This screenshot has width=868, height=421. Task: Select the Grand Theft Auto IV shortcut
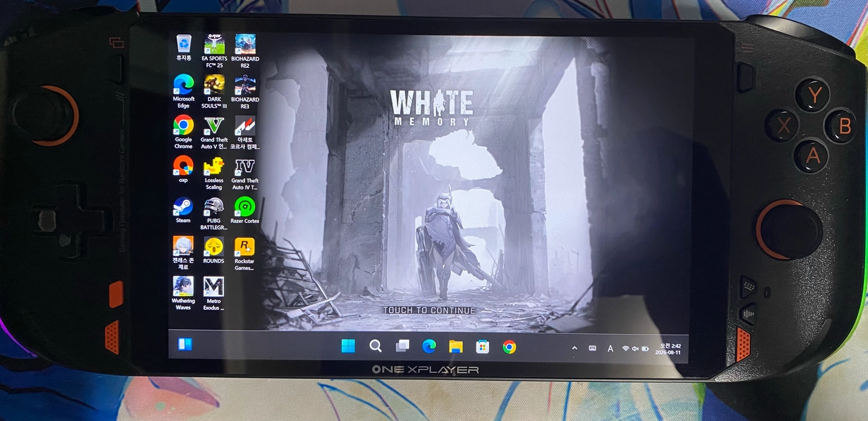245,173
